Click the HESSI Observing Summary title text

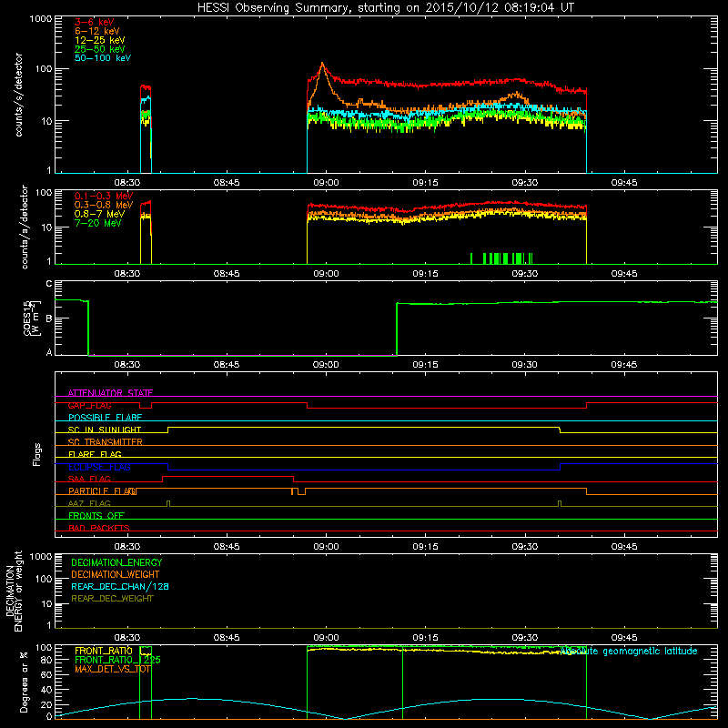(385, 8)
